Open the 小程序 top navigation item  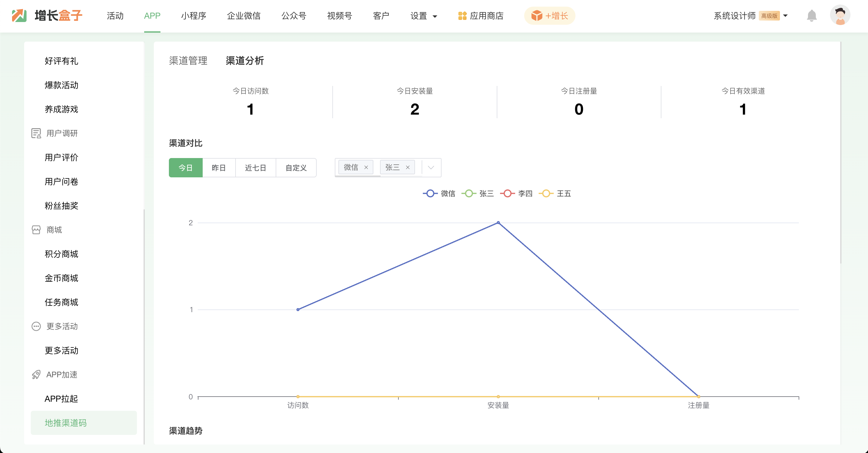[x=193, y=16]
